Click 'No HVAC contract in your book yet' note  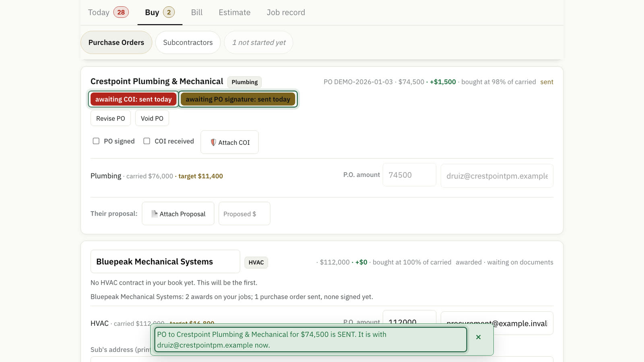tap(174, 283)
